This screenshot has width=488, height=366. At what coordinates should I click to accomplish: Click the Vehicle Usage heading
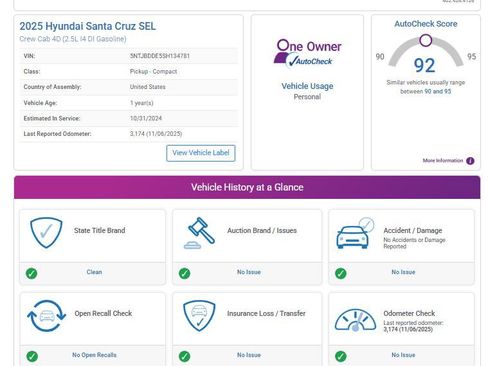pos(307,86)
